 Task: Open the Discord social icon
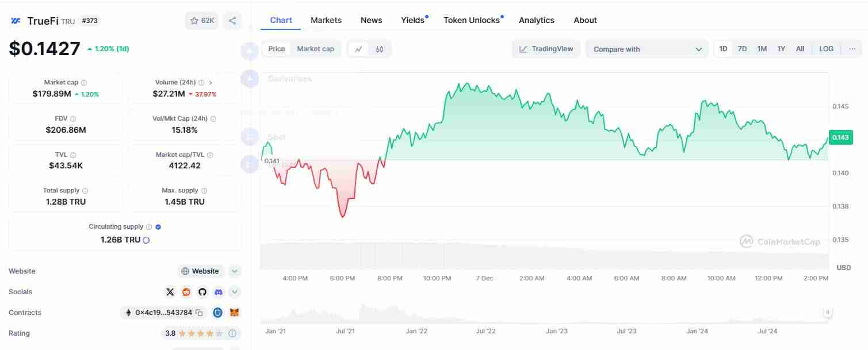(x=219, y=292)
